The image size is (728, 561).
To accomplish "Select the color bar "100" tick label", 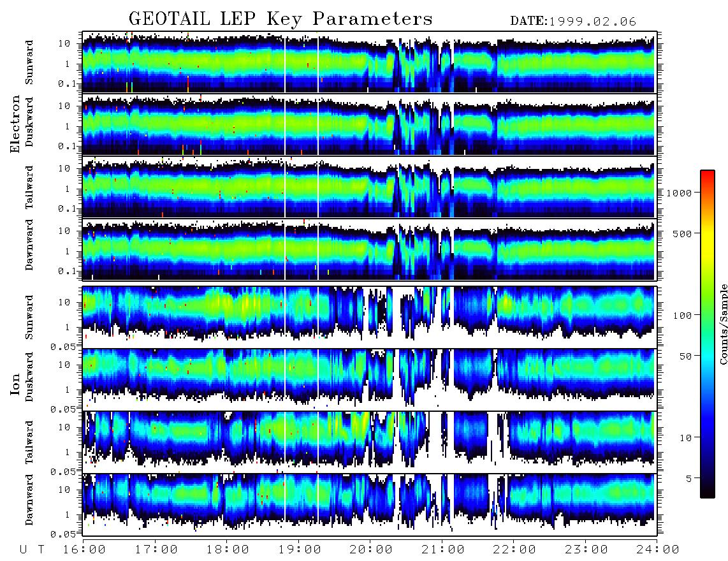I will [x=683, y=316].
